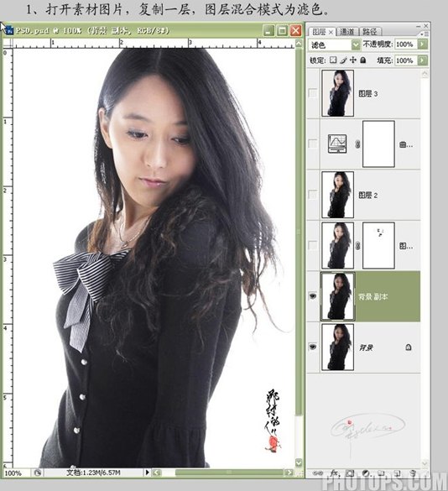Maximize the PSD.psd document window
The height and width of the screenshot is (491, 448).
282,30
